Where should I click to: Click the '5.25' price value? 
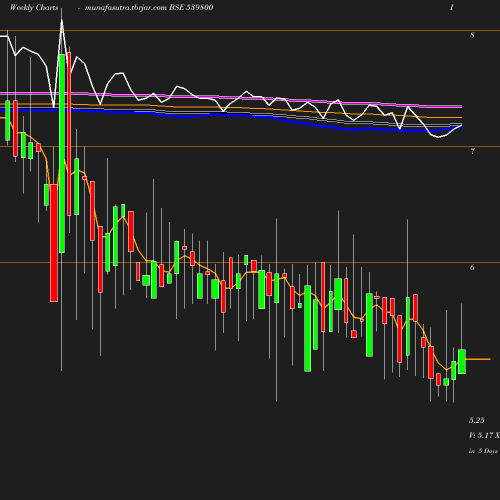pyautogui.click(x=477, y=420)
